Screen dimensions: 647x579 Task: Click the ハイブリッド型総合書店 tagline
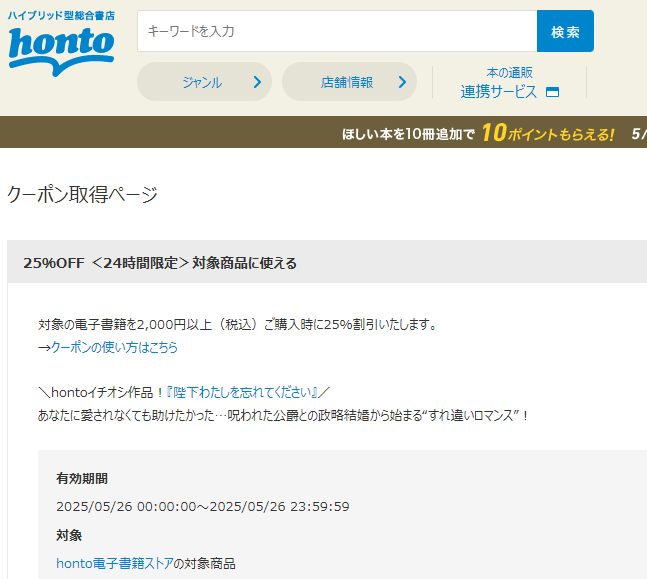click(61, 16)
